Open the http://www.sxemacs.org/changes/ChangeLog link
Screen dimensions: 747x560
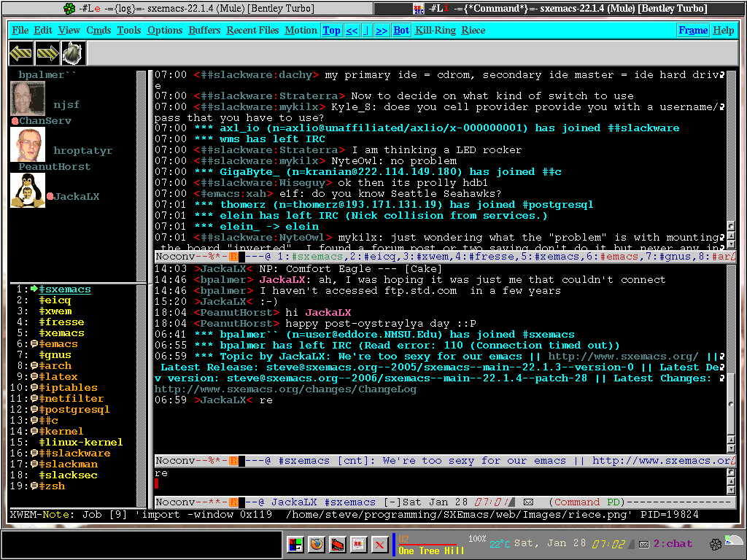[x=285, y=389]
